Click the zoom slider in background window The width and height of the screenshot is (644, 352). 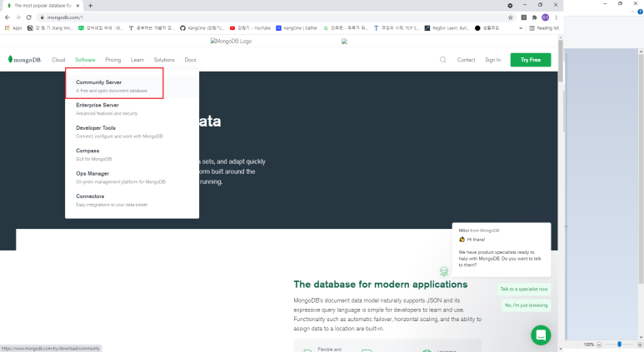[619, 345]
